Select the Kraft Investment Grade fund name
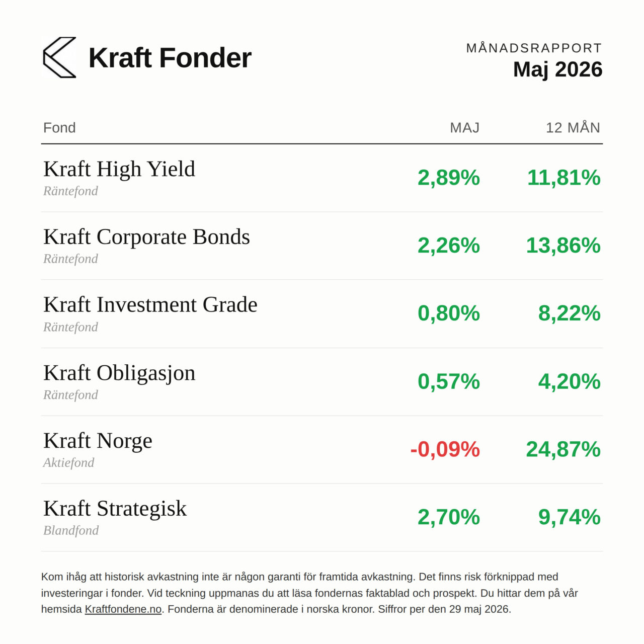 (x=150, y=305)
